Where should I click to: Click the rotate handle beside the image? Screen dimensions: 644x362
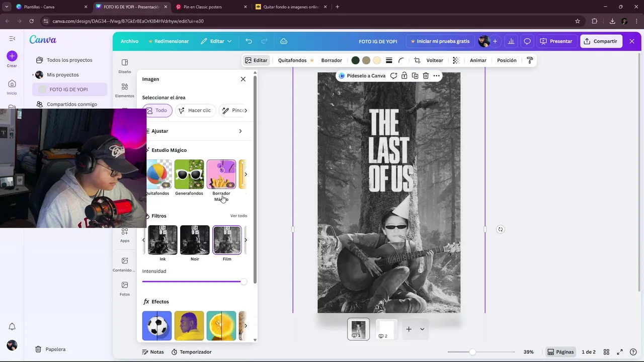click(x=500, y=229)
